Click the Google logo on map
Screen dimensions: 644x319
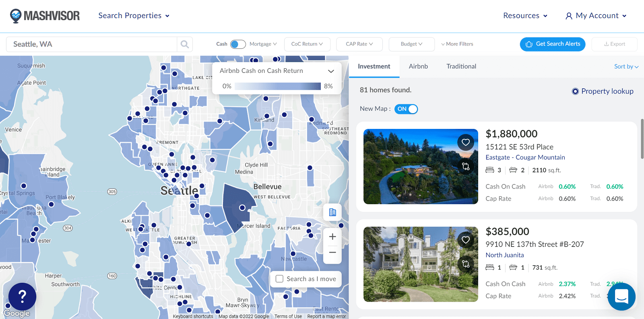(x=17, y=313)
